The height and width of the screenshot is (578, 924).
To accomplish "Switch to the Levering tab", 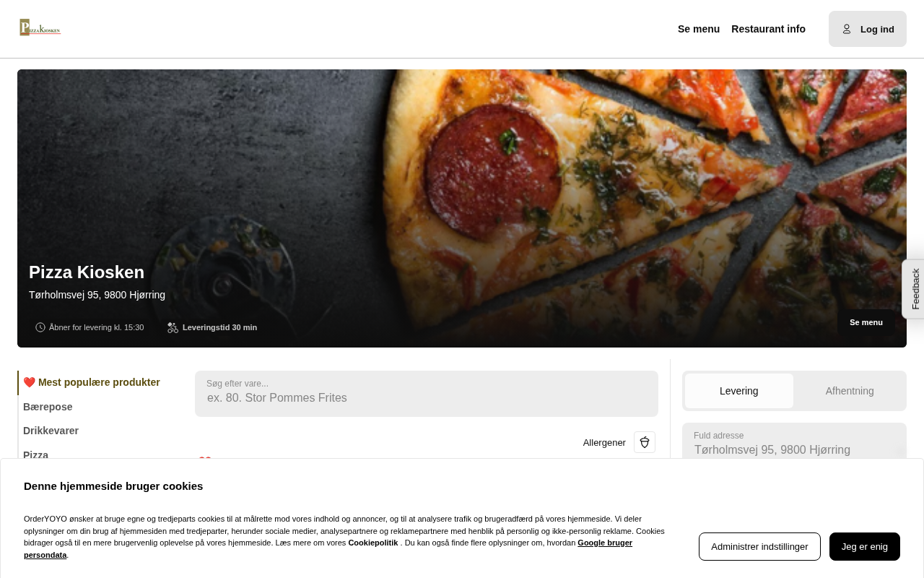I will coord(739,391).
